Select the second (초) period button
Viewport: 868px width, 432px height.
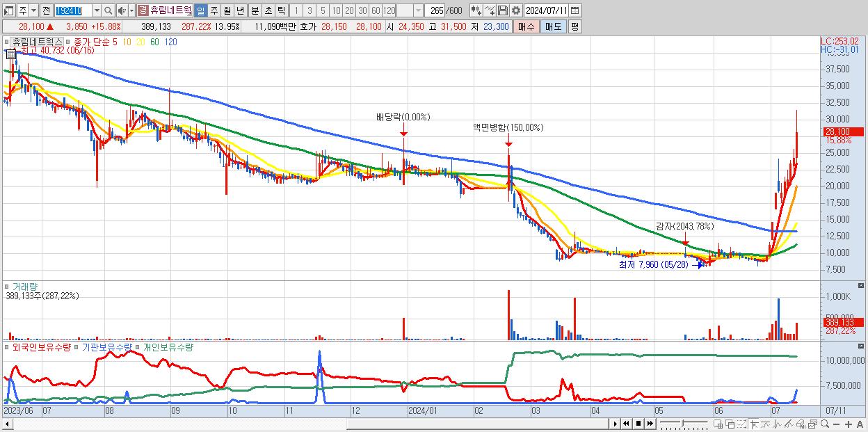(x=268, y=10)
